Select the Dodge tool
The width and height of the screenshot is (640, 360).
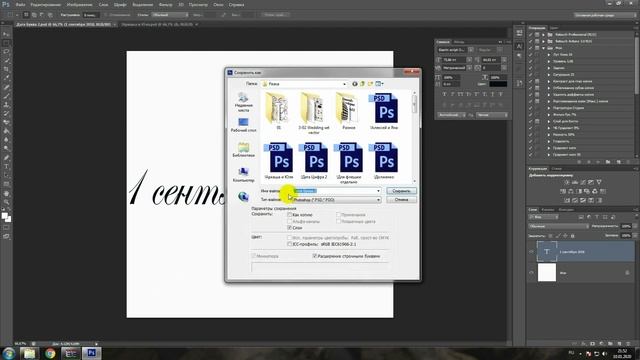coord(6,149)
